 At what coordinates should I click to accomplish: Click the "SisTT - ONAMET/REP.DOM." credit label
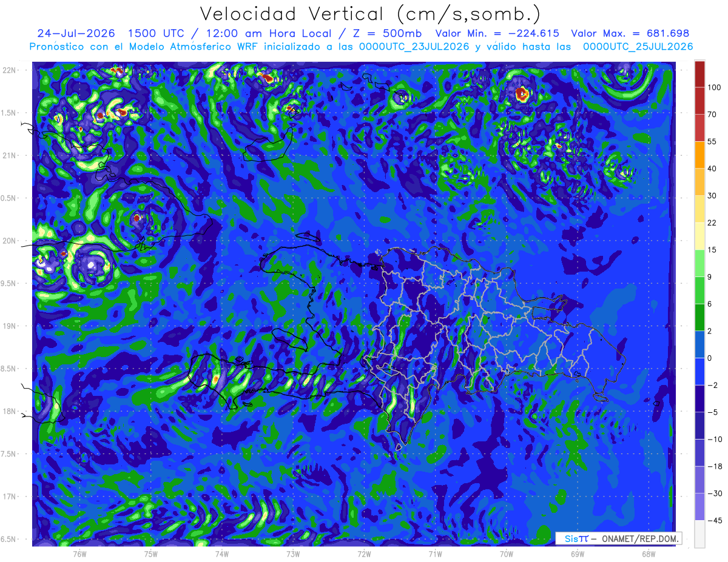point(619,538)
